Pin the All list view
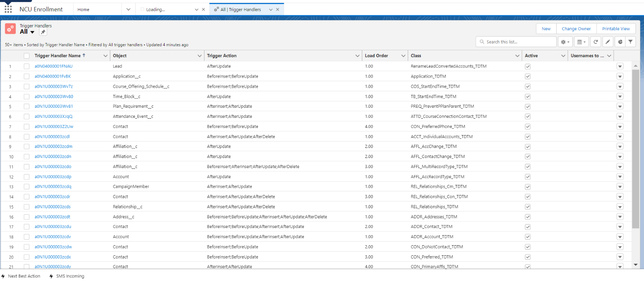Image resolution: width=644 pixels, height=281 pixels. click(43, 32)
